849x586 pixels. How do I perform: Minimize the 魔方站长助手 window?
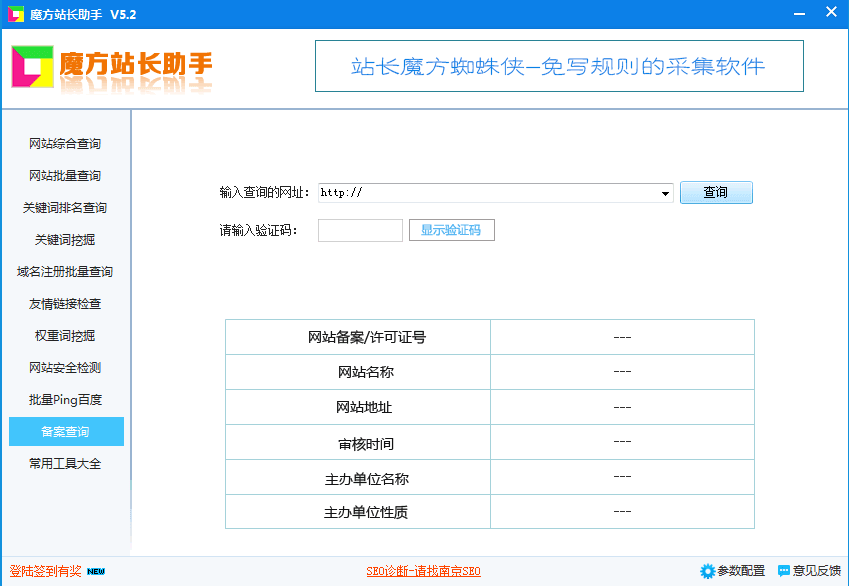(x=799, y=12)
